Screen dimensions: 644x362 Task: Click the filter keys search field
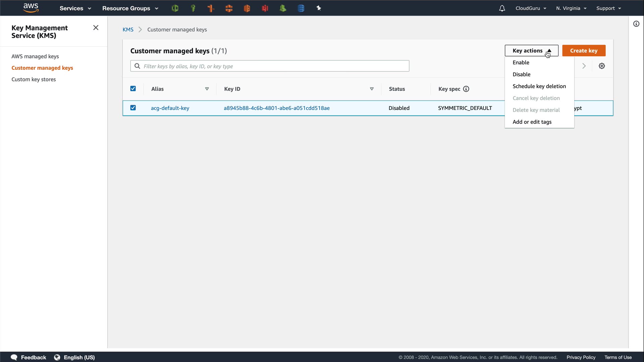(269, 66)
